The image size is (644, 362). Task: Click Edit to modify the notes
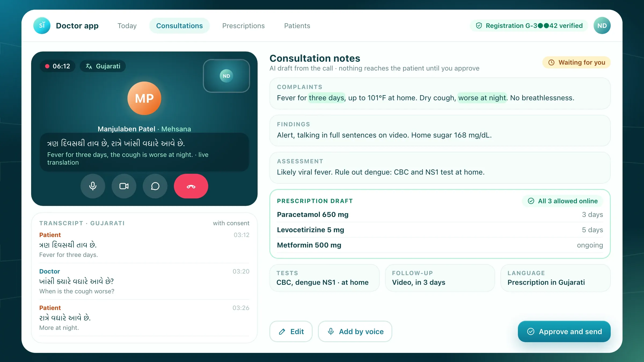[x=291, y=331]
